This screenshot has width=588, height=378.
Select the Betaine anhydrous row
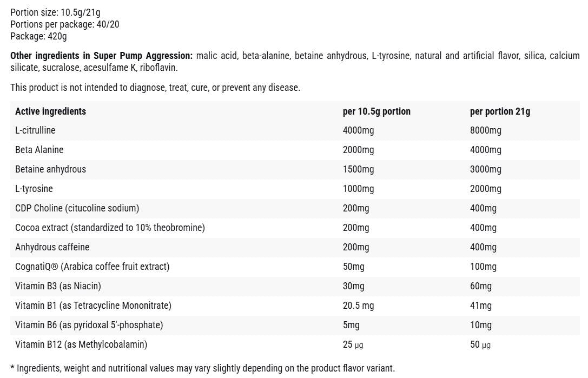point(295,169)
